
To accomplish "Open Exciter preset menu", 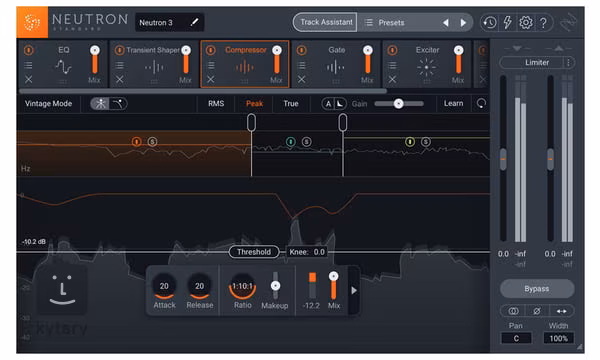I will click(x=393, y=65).
